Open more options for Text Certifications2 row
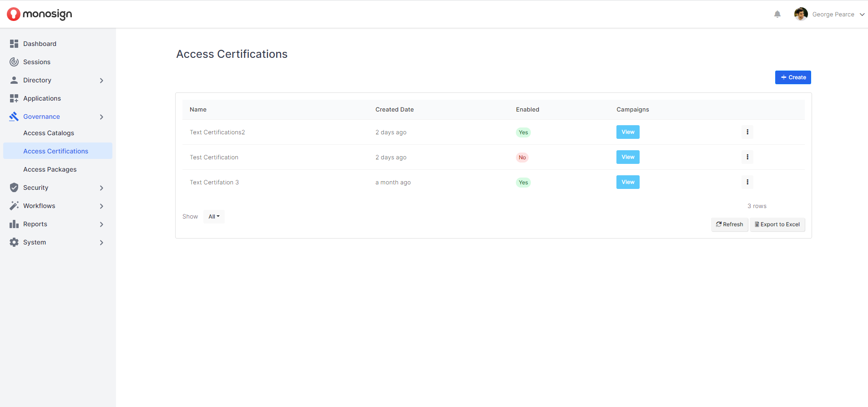The width and height of the screenshot is (868, 407). click(x=747, y=132)
